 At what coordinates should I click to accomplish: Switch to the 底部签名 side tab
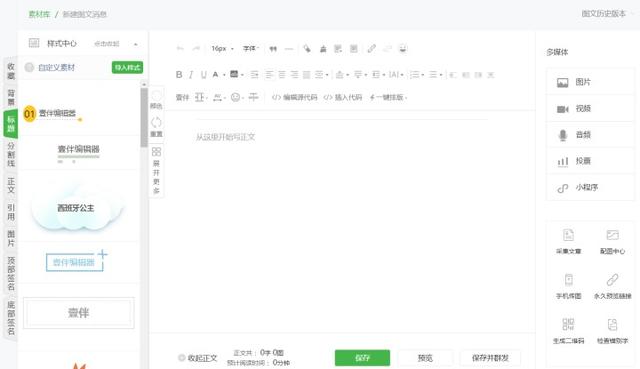[x=11, y=318]
